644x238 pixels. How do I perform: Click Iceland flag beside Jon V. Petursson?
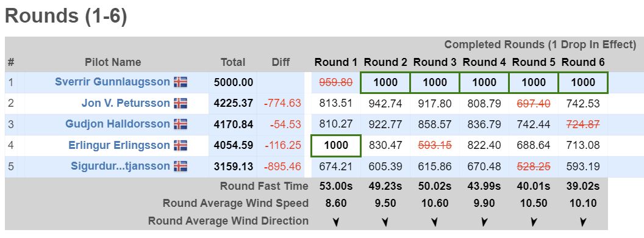pos(181,103)
